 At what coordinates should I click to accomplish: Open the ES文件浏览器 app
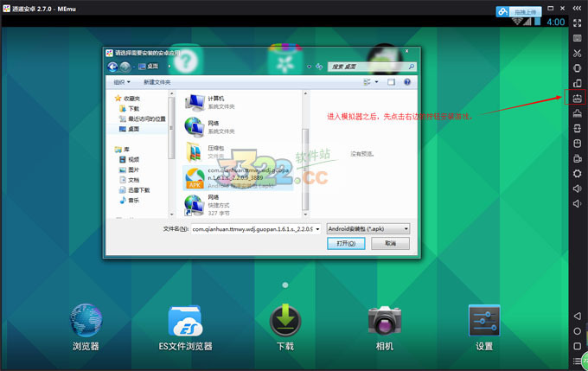(x=185, y=327)
